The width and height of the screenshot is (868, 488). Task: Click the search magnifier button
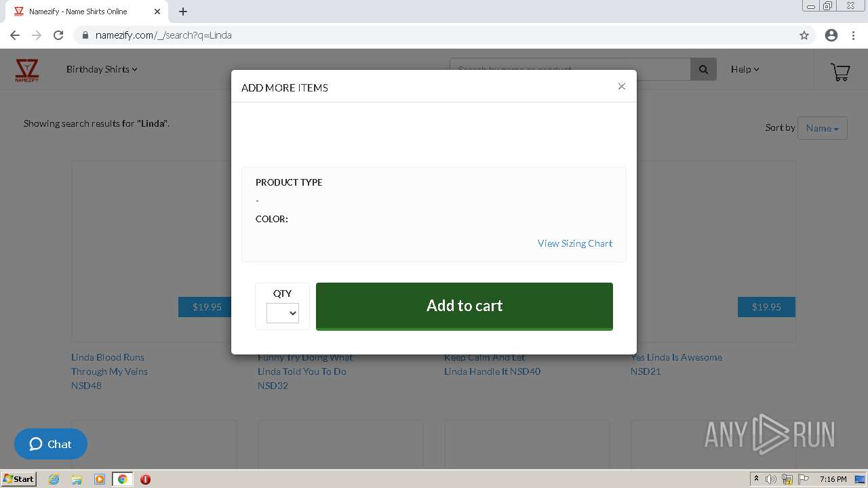coord(703,69)
